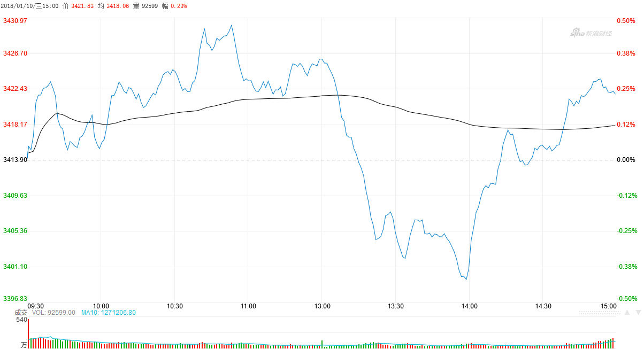This screenshot has width=644, height=349.
Task: Click the 10:30 time axis label
Action: 175,306
